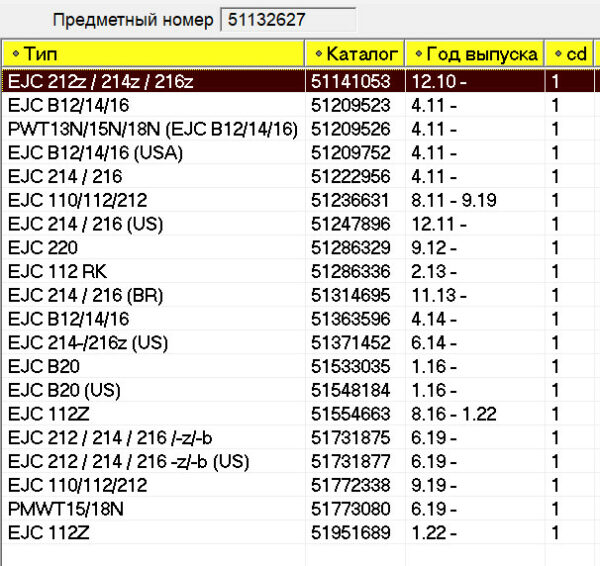This screenshot has width=600, height=566.
Task: Select row EJC 214-/216z (US)
Action: point(300,343)
